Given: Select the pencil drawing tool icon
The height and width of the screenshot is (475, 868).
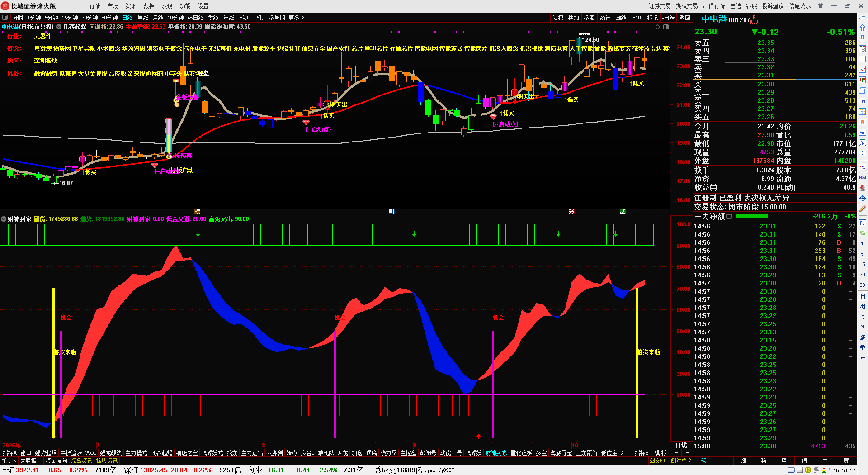Looking at the screenshot, I should [x=863, y=209].
